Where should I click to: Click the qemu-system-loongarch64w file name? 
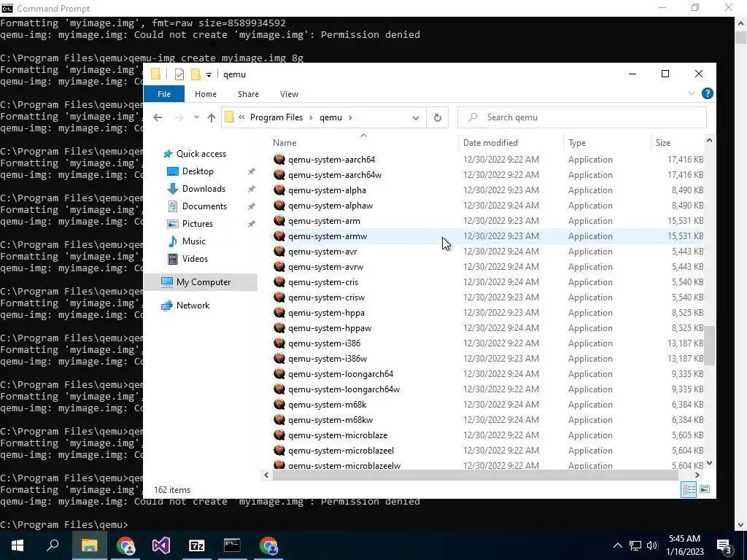click(x=344, y=389)
